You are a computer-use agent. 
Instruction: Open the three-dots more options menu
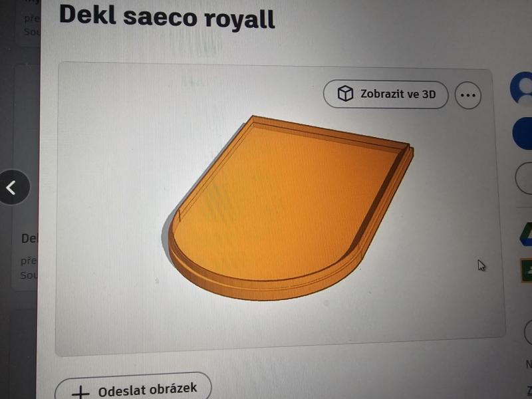pos(468,95)
